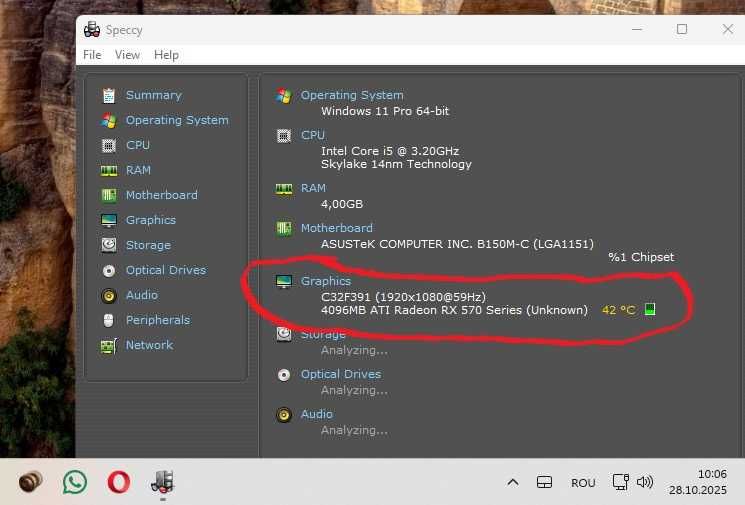
Task: Click the ROU language indicator in taskbar
Action: [x=583, y=483]
